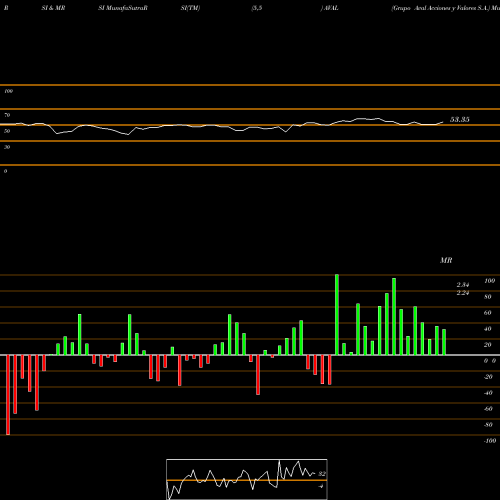Click the longest red bar in MR histogram
Screen dimensions: 500x500
coord(8,395)
